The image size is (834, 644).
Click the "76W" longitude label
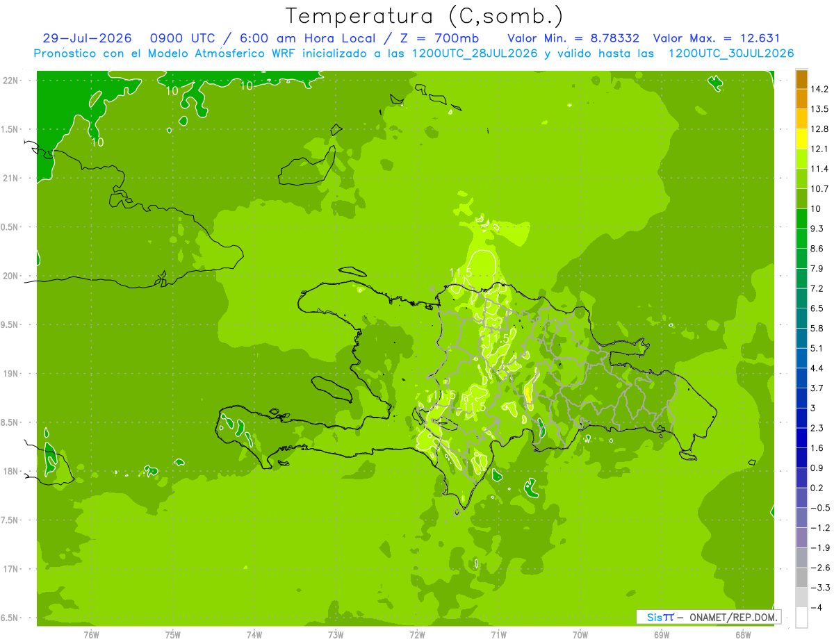pyautogui.click(x=91, y=635)
